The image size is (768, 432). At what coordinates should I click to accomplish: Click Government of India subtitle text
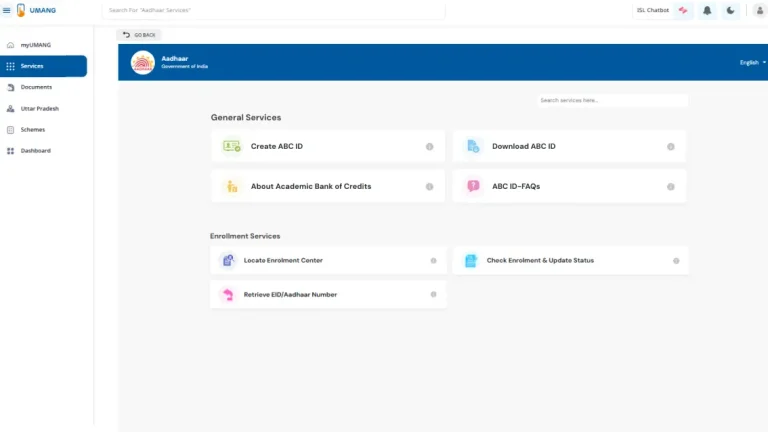pyautogui.click(x=185, y=67)
